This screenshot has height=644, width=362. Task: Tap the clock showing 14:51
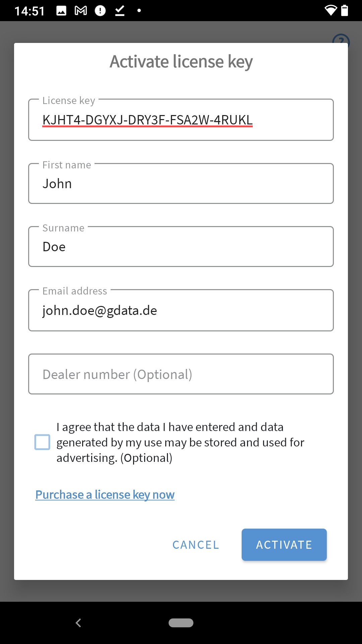[x=28, y=10]
